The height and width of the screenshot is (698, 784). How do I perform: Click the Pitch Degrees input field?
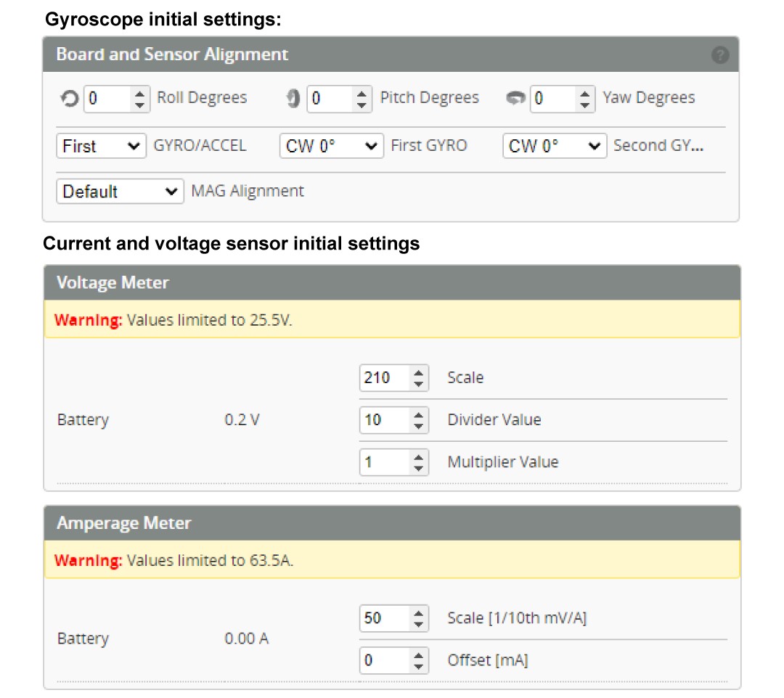[x=339, y=99]
